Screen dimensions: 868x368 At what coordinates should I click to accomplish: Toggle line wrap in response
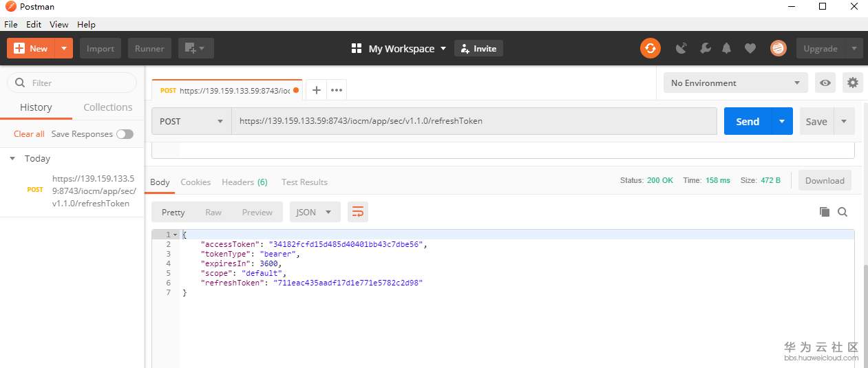pyautogui.click(x=358, y=212)
